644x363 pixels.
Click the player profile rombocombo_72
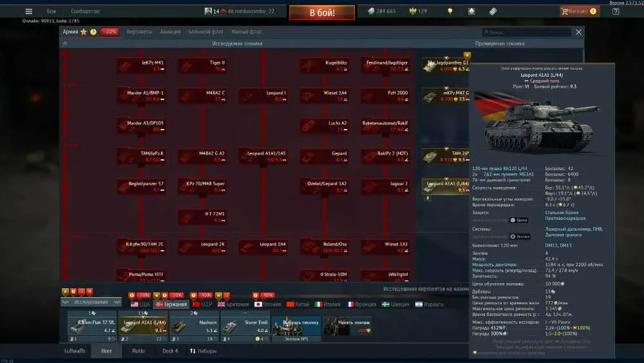[x=239, y=12]
